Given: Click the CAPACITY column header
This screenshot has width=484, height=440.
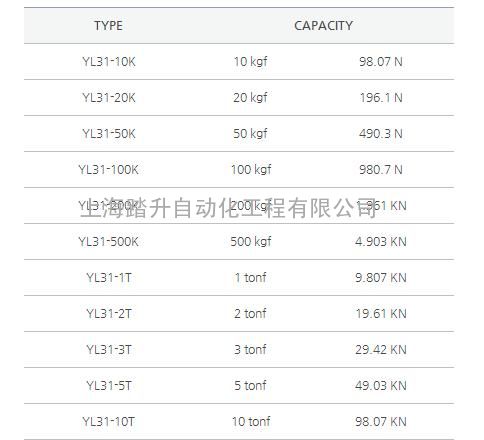Looking at the screenshot, I should (323, 26).
